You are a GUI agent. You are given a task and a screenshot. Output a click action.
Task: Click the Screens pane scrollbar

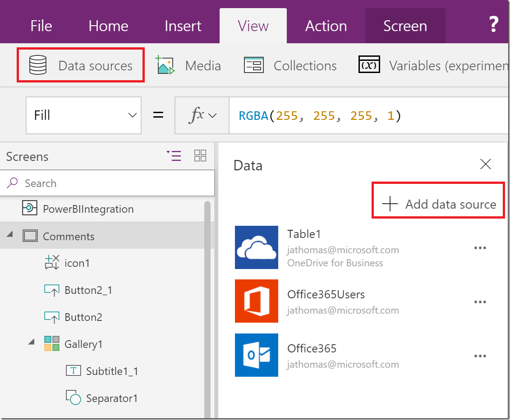(x=207, y=309)
